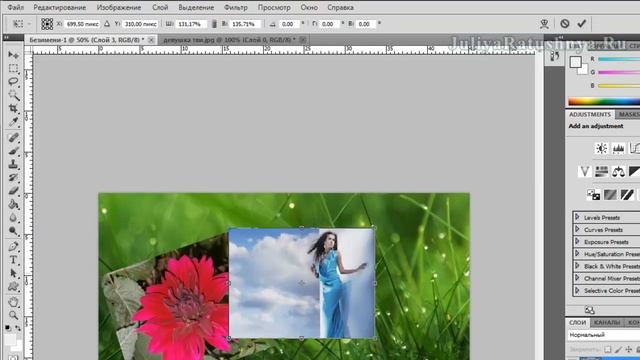Image resolution: width=640 pixels, height=360 pixels.
Task: Open the Редактирование menu
Action: (60, 7)
